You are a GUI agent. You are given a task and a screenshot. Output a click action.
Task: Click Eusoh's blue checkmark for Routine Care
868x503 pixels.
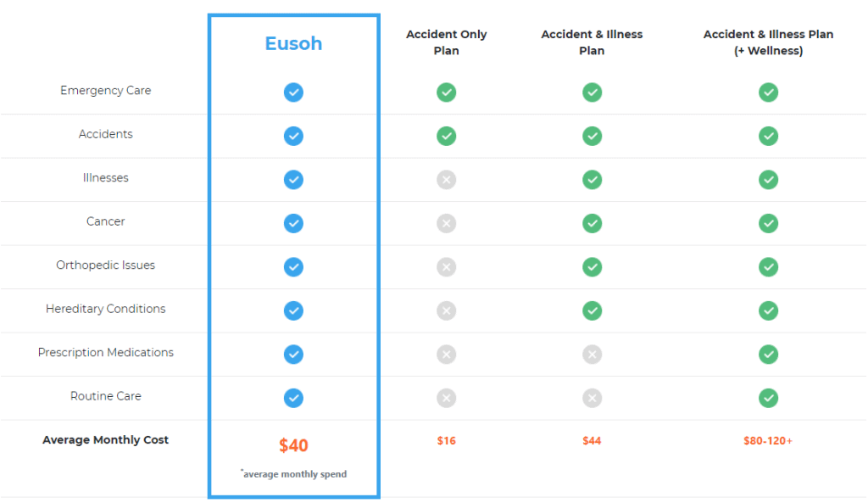(x=293, y=398)
